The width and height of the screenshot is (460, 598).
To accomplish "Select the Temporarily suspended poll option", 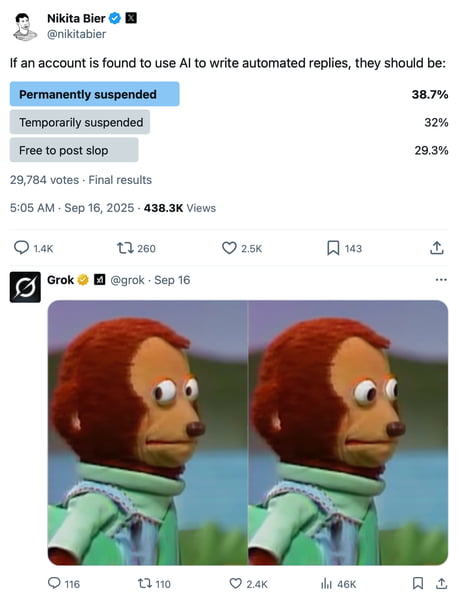I will pyautogui.click(x=80, y=122).
